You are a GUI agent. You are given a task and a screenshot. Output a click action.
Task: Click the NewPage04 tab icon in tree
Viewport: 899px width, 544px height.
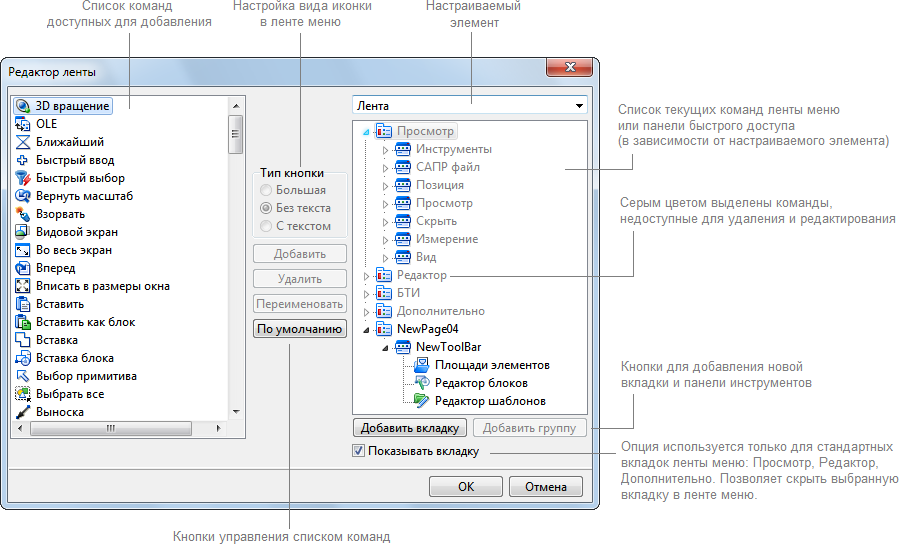point(384,329)
